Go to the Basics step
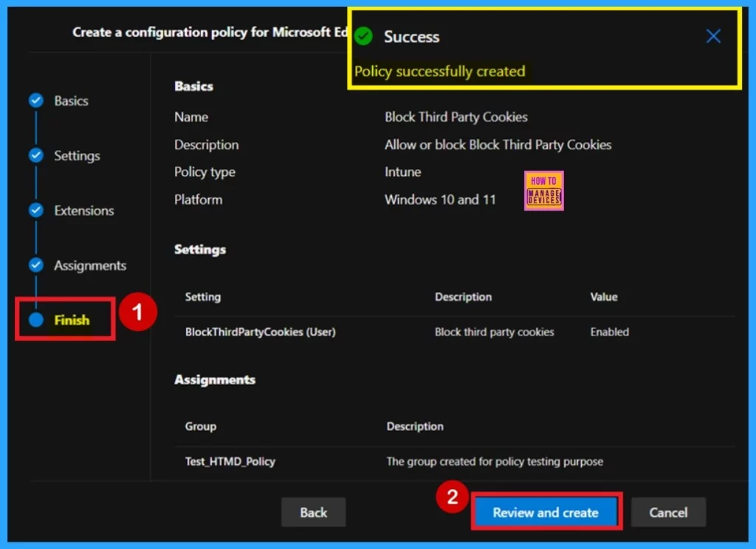 (71, 100)
